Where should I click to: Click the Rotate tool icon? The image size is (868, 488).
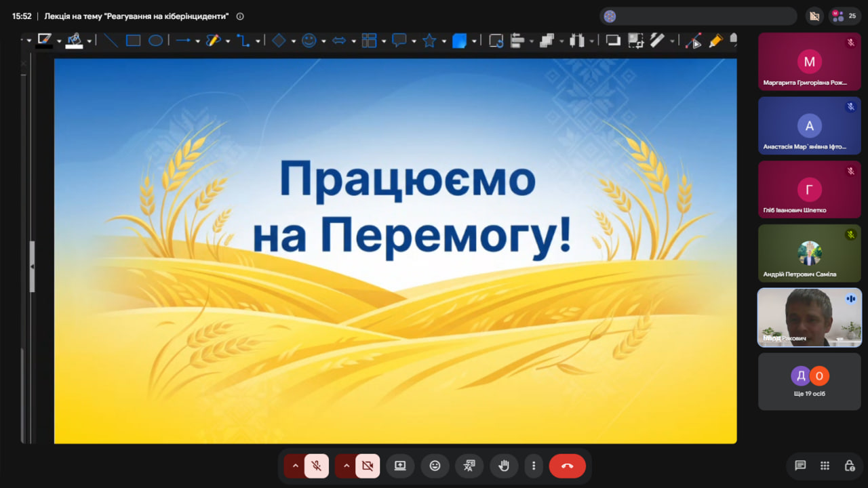point(496,41)
